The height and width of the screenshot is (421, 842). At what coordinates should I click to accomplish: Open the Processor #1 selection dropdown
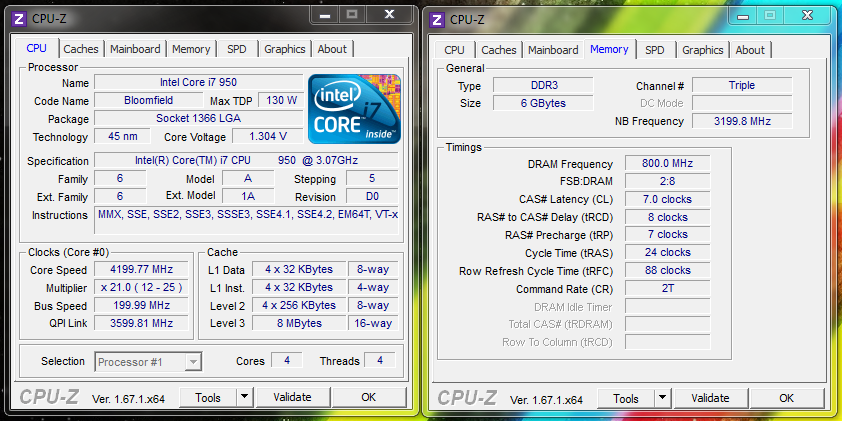click(148, 362)
